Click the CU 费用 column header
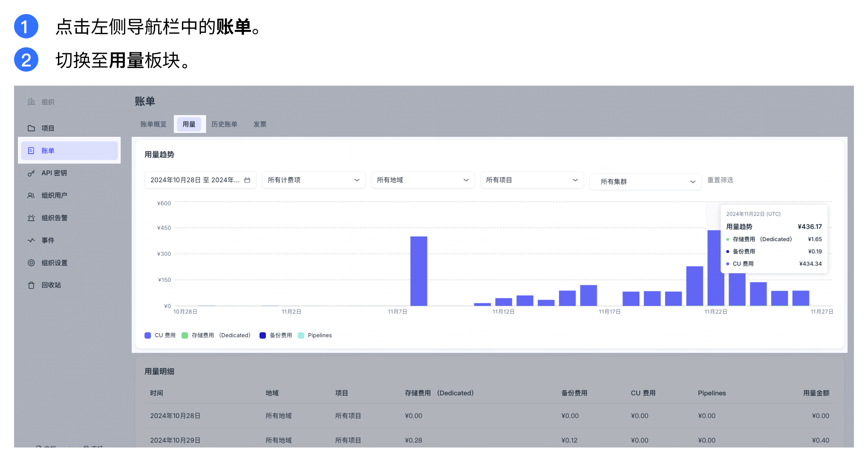 643,393
